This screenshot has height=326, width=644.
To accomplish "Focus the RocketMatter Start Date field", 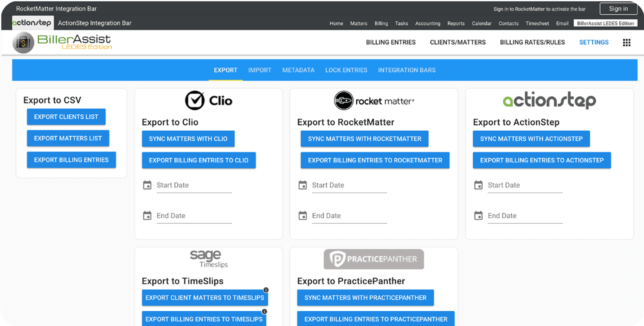I will tap(350, 185).
